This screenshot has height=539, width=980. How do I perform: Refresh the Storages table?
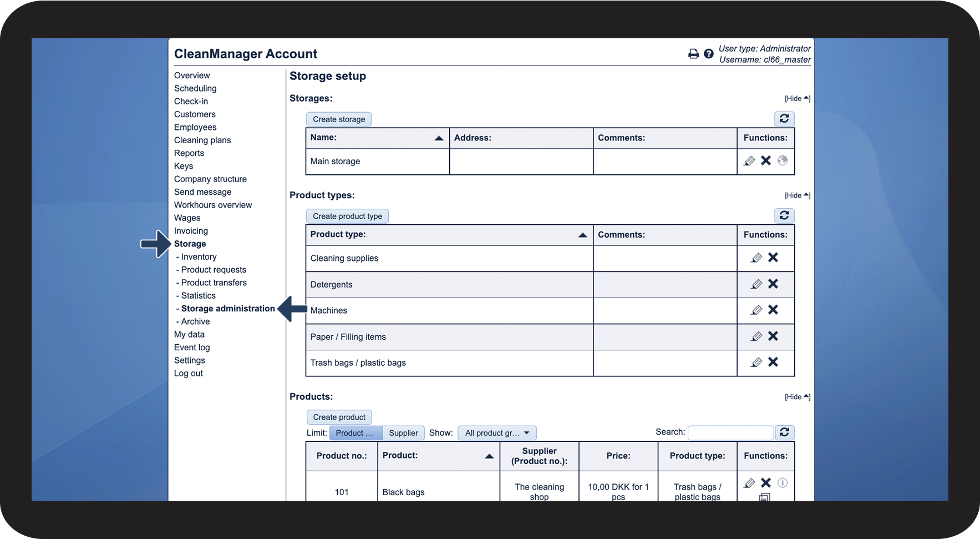pos(784,119)
